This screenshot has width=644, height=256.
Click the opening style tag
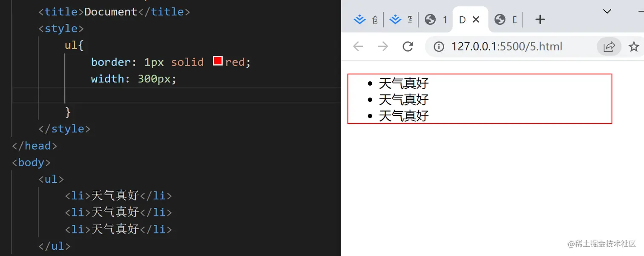click(x=61, y=29)
